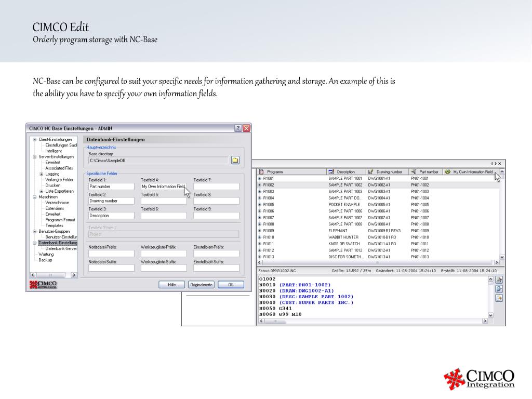Confirm the settings dialog with OK
This screenshot has height=399, width=532.
231,285
